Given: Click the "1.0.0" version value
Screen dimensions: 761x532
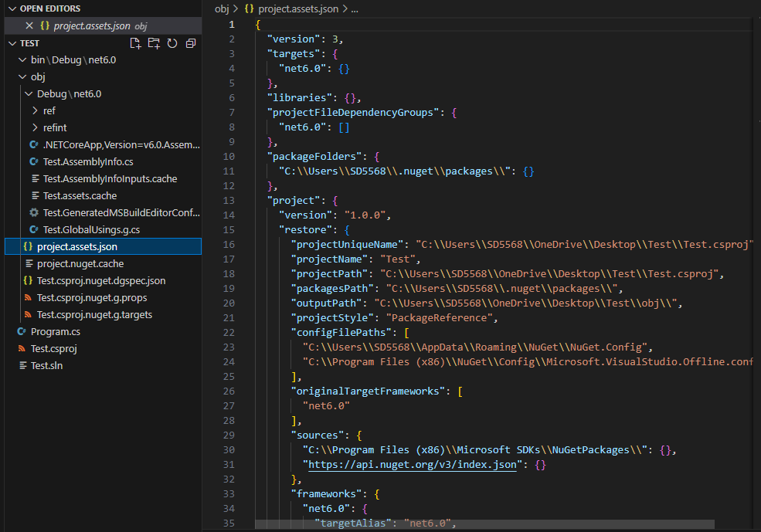Looking at the screenshot, I should pos(365,215).
